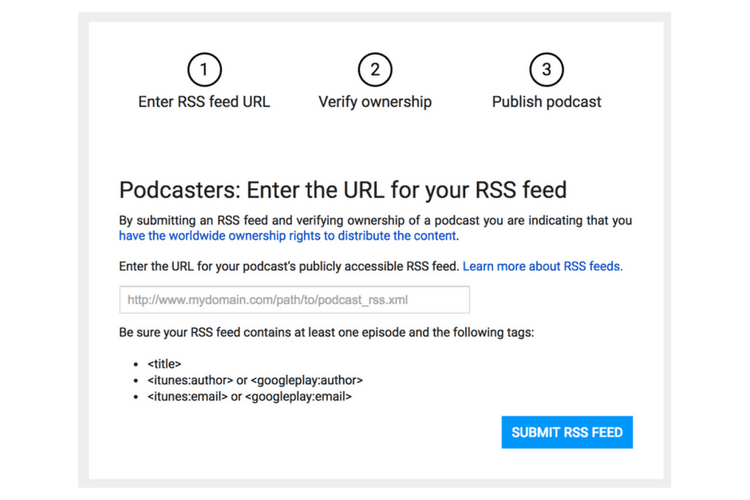Click 'Enter the URL for your podcast's' sentence
The image size is (750, 500).
(289, 267)
